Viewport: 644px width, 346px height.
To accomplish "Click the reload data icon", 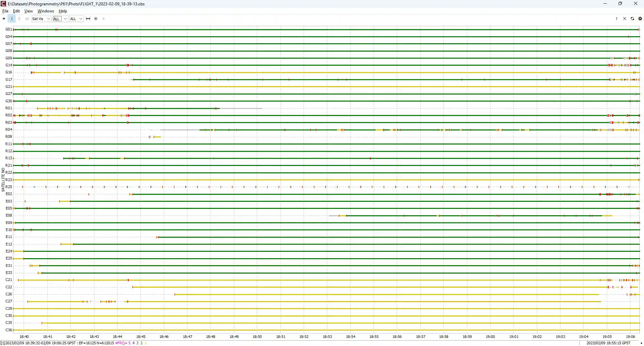I will pos(632,19).
